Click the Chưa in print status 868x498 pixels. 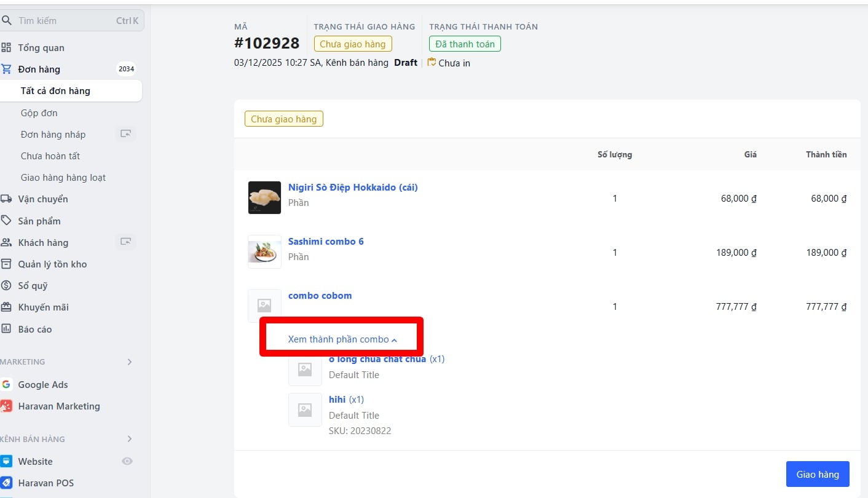(449, 63)
